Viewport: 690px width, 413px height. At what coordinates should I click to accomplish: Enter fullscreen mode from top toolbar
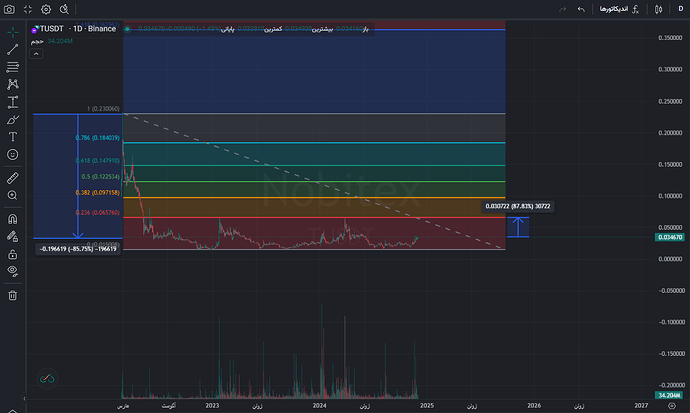tap(28, 9)
